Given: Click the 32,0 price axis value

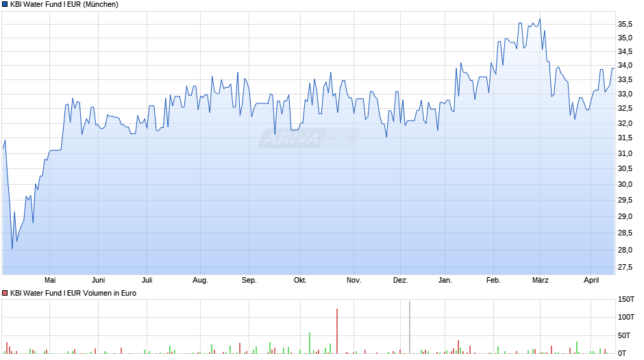Looking at the screenshot, I should tap(625, 123).
